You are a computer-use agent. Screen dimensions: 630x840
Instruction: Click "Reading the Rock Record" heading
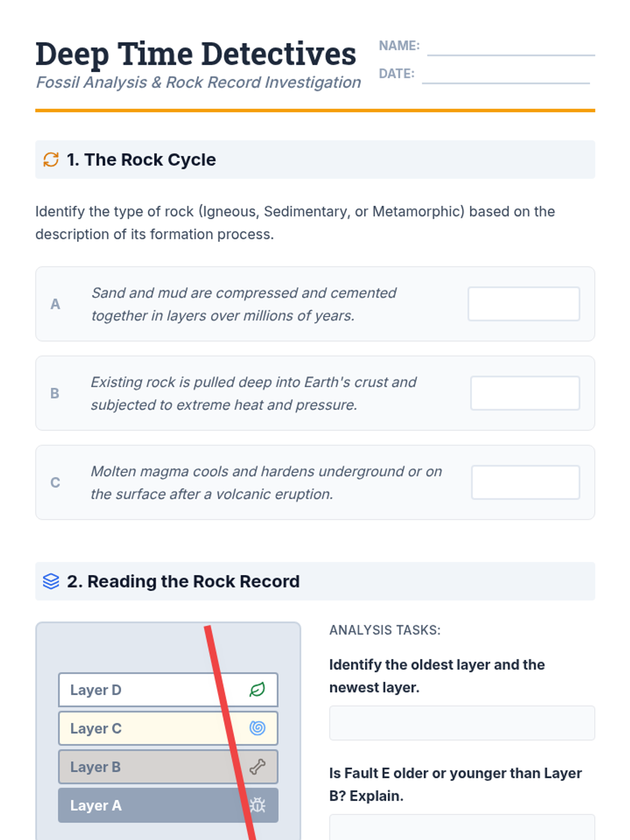click(183, 581)
